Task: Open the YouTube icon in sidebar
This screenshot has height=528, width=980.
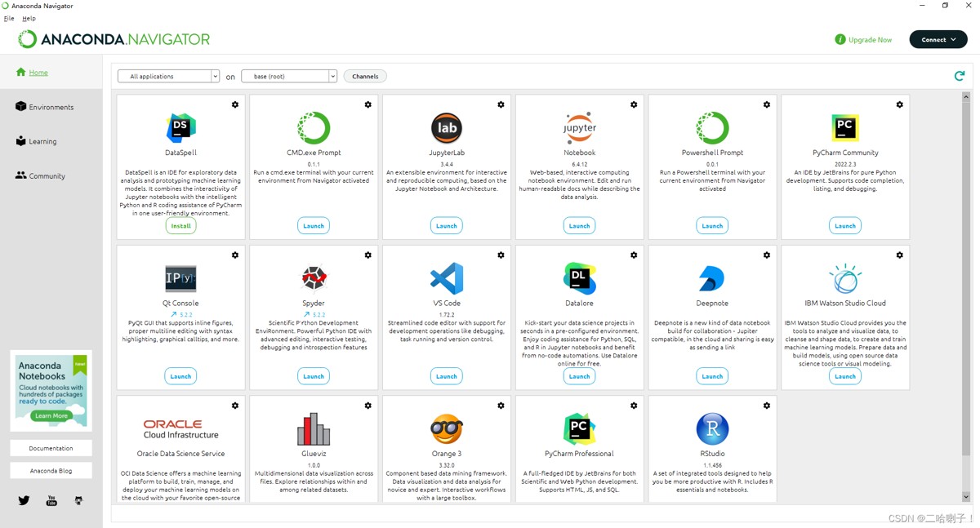Action: pos(51,500)
